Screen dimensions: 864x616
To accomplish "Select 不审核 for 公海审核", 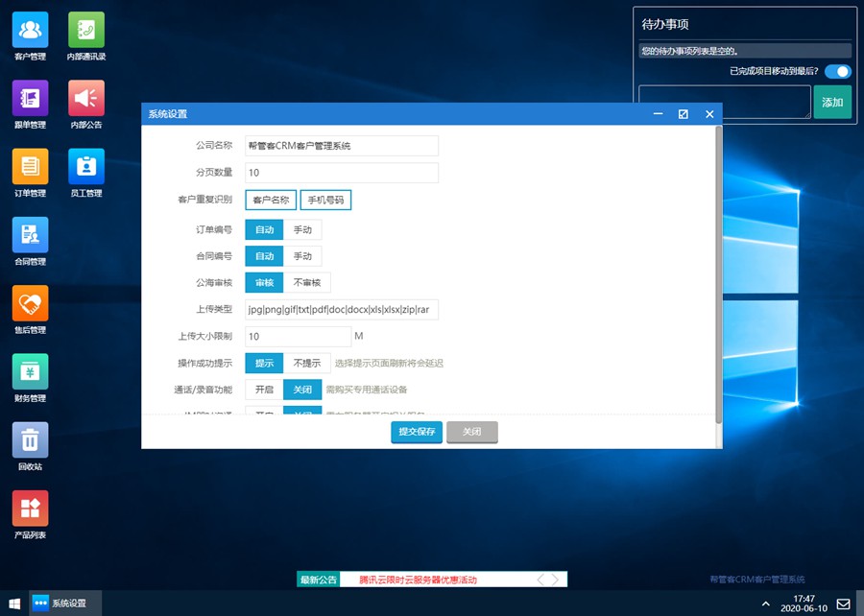I will [x=307, y=282].
